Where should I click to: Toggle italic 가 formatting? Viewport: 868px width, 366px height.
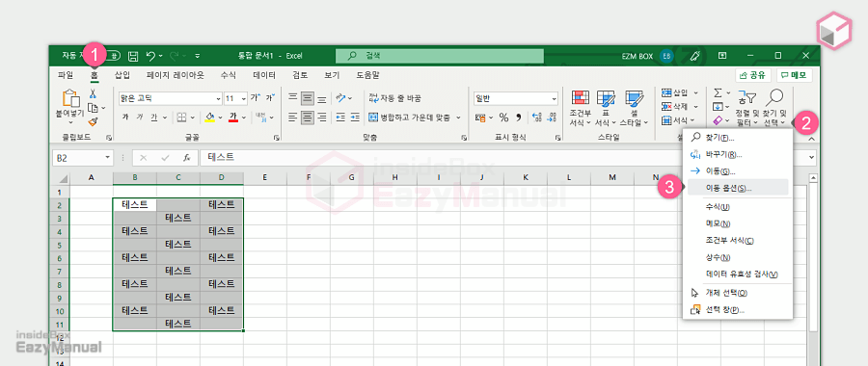(140, 118)
